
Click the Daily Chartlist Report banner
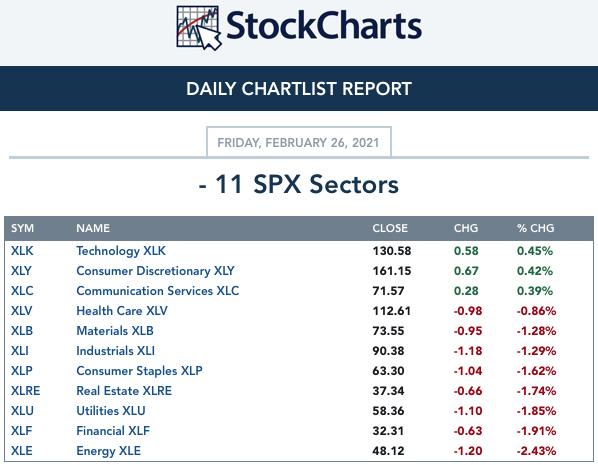click(299, 88)
